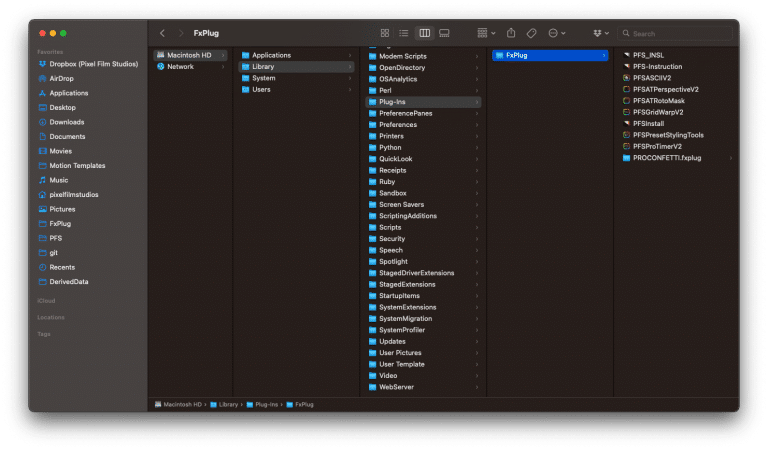Open the group-by options dropdown

486,33
